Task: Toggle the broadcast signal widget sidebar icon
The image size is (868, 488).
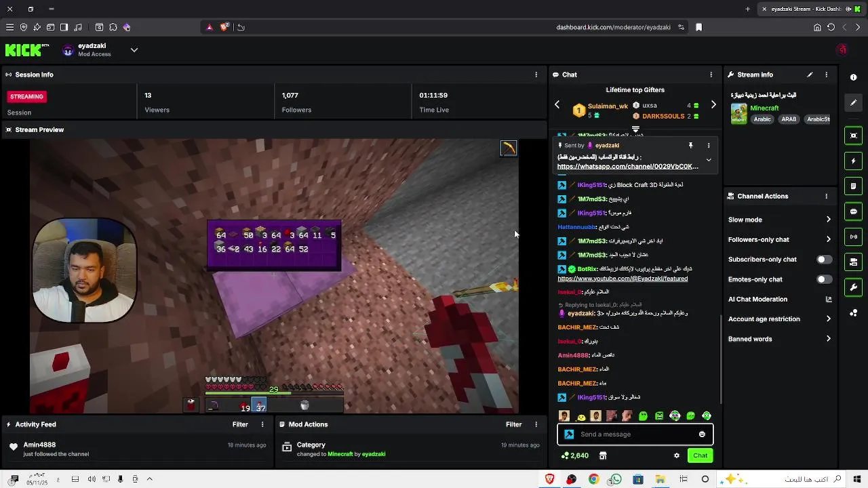Action: 854,237
